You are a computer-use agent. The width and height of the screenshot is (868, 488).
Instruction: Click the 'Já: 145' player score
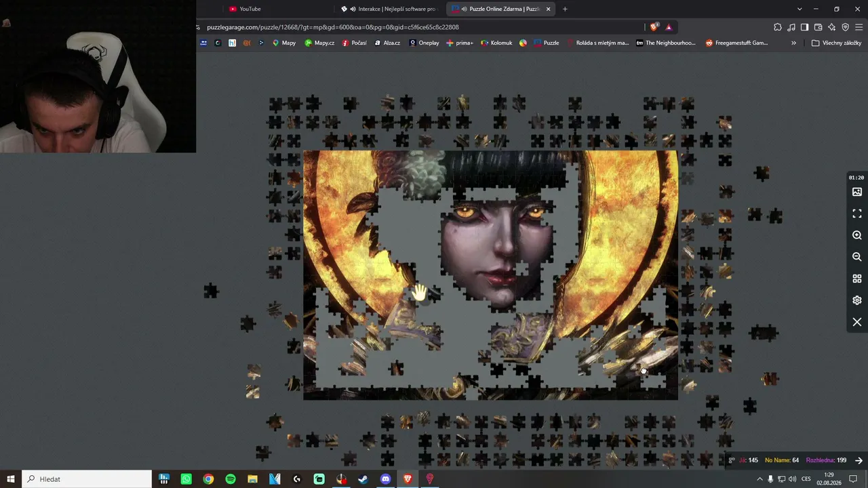click(749, 460)
